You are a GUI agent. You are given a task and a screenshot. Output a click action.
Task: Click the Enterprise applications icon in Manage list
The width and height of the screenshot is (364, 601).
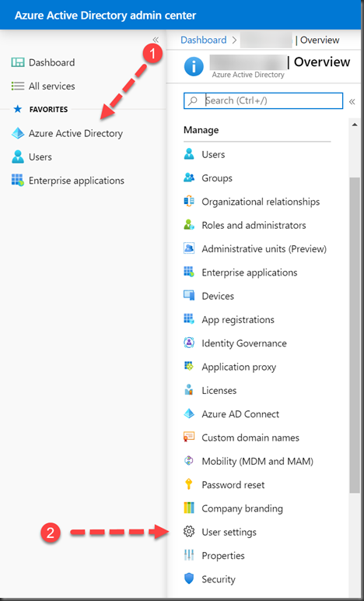click(x=189, y=272)
